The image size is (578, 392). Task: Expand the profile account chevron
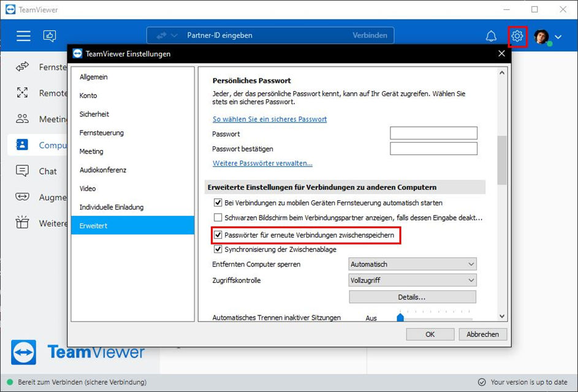(558, 37)
